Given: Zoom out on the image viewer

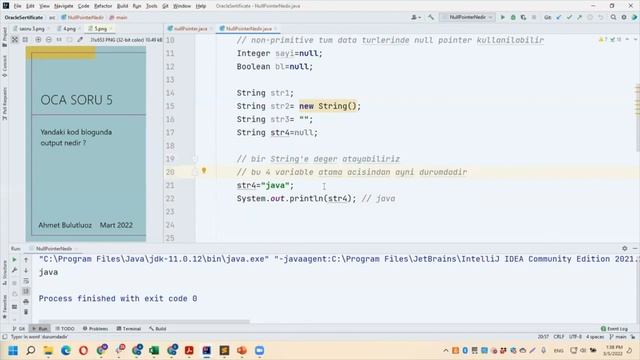Looking at the screenshot, I should point(49,40).
